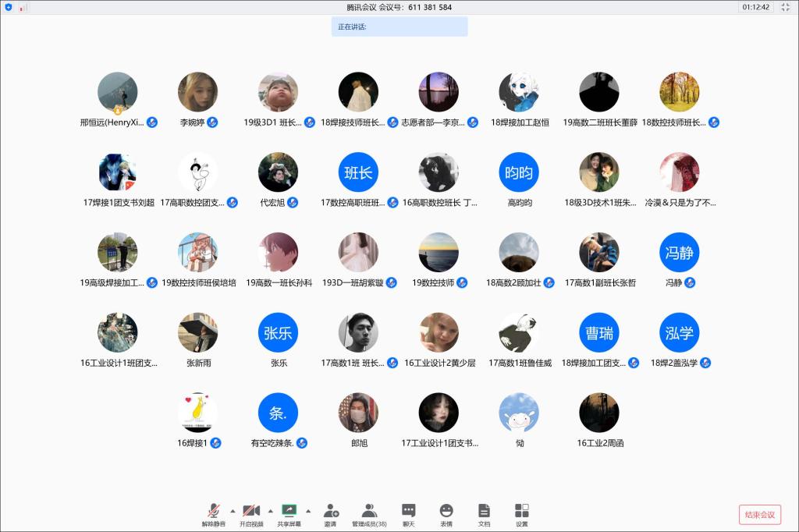Viewport: 799px width, 532px height.
Task: Click participant name 冷漠&只是为了不...
Action: coord(680,203)
